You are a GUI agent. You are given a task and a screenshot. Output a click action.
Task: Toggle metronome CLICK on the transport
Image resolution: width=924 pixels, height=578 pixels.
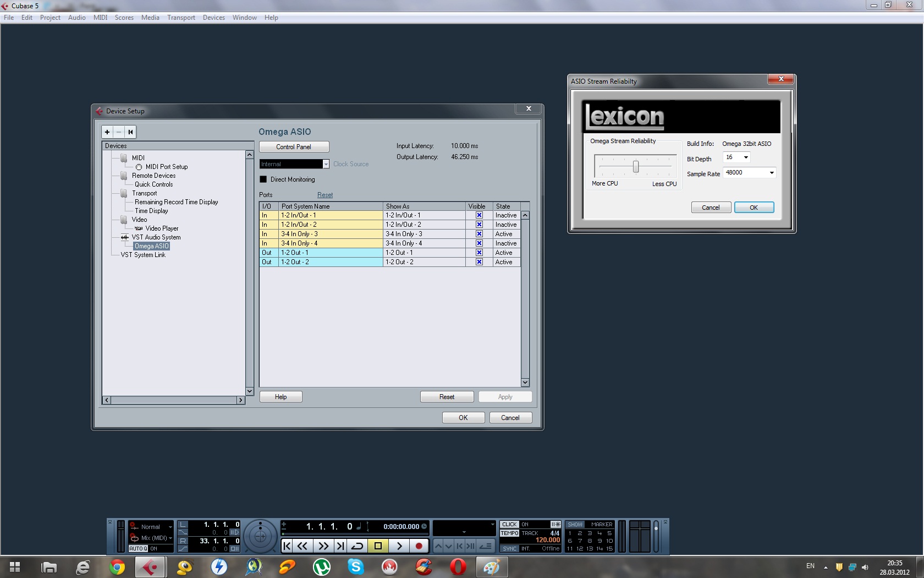(509, 525)
